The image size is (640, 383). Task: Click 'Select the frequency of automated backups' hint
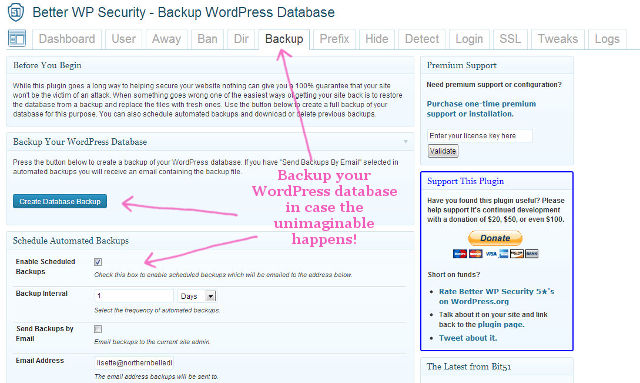157,310
